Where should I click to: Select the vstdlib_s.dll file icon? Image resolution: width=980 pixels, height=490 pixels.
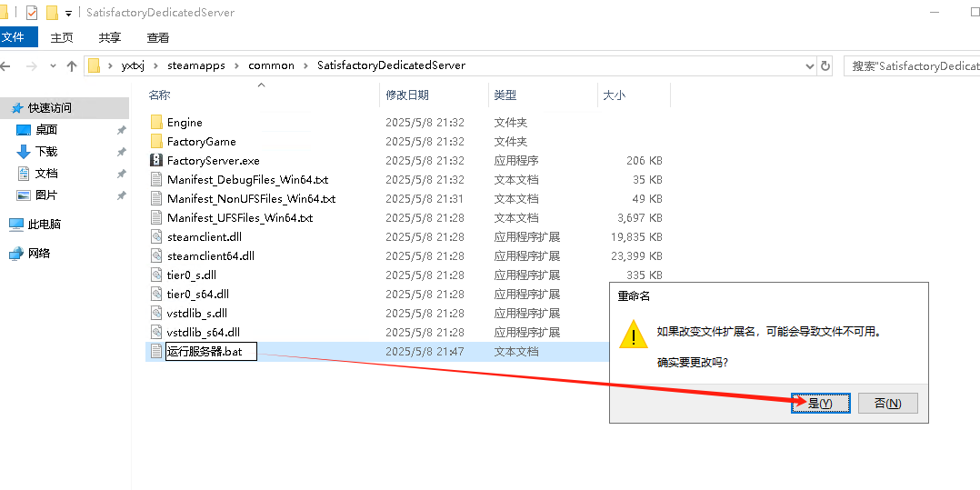click(156, 313)
